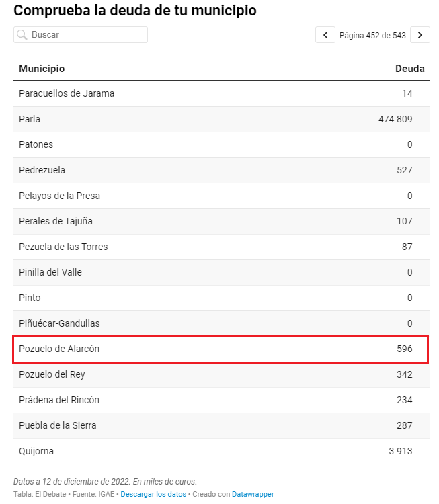Select the Piñuécar-Gandullas row
The height and width of the screenshot is (504, 439).
222,323
